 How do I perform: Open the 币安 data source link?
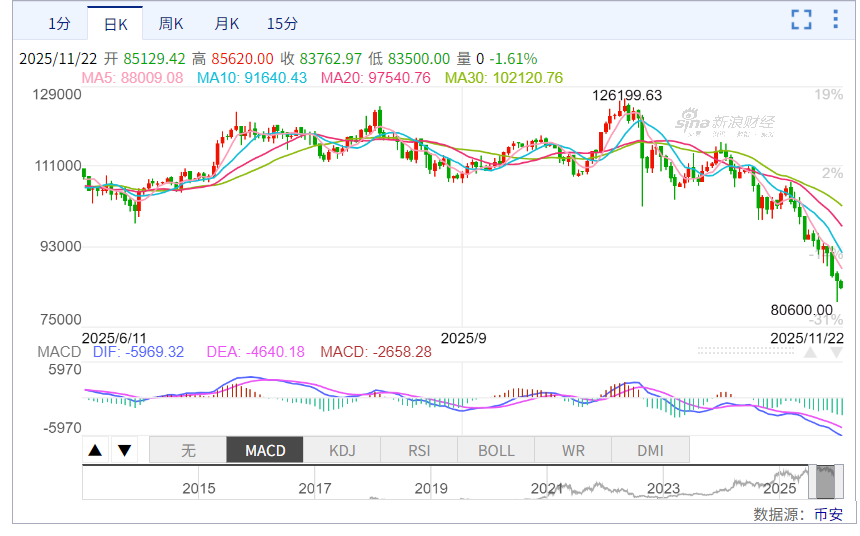pos(828,514)
